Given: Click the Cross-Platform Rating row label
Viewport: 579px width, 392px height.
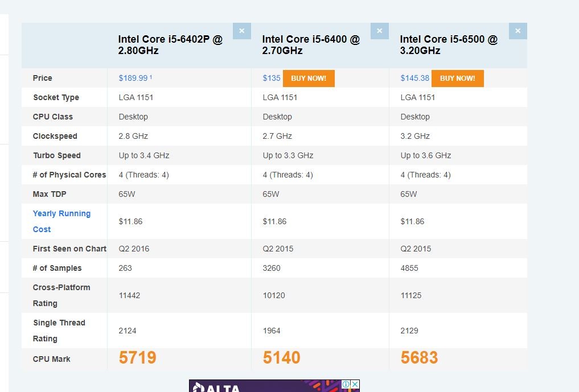Looking at the screenshot, I should click(x=61, y=295).
